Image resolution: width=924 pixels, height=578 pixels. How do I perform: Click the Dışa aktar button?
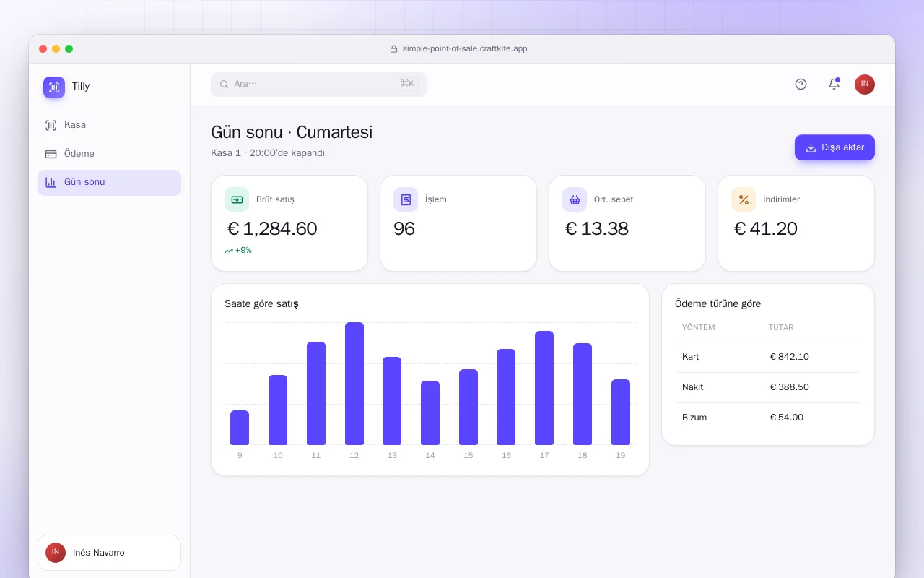[834, 147]
